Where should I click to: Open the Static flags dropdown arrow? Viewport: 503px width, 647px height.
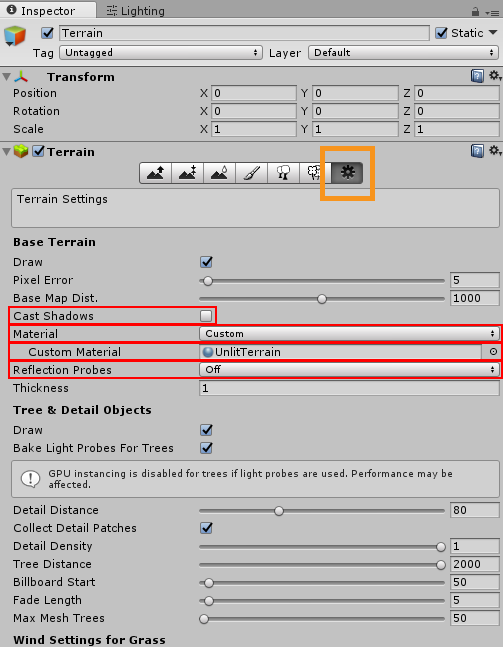pyautogui.click(x=493, y=32)
